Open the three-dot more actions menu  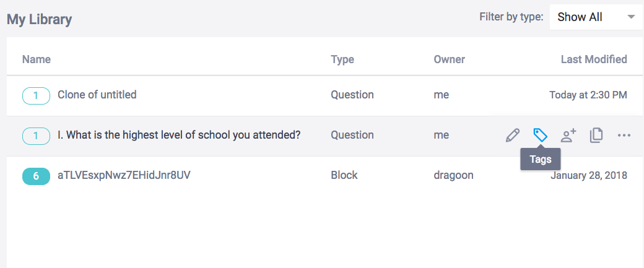coord(624,136)
